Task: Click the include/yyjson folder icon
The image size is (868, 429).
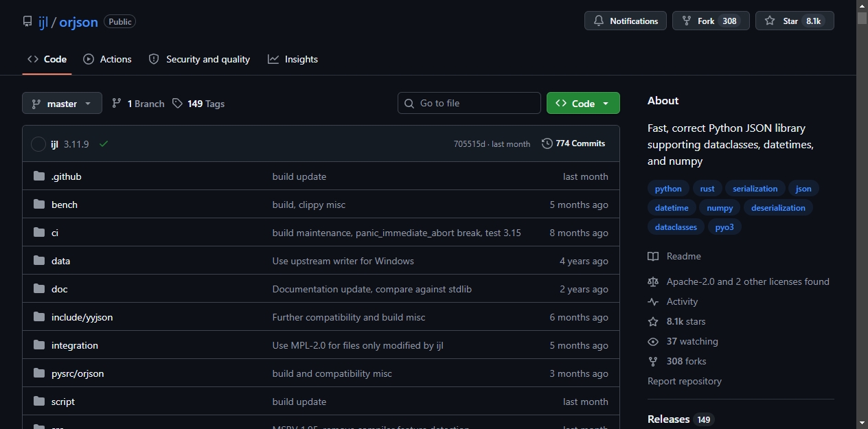Action: (39, 317)
